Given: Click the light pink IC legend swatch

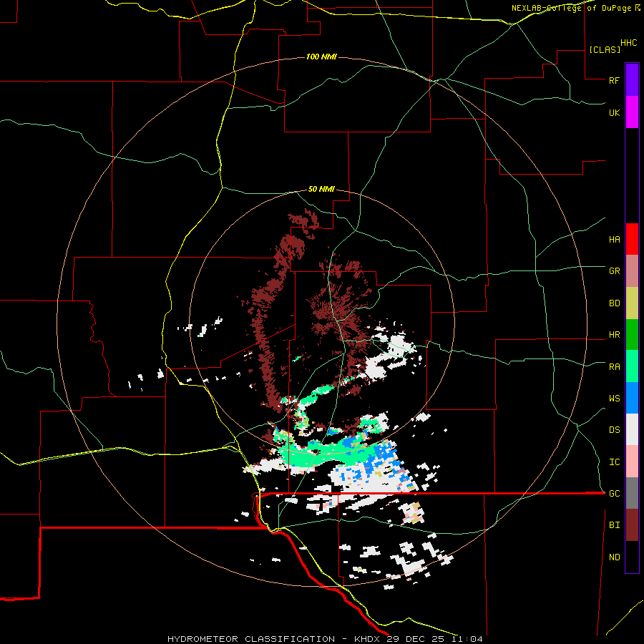Looking at the screenshot, I should tap(632, 462).
